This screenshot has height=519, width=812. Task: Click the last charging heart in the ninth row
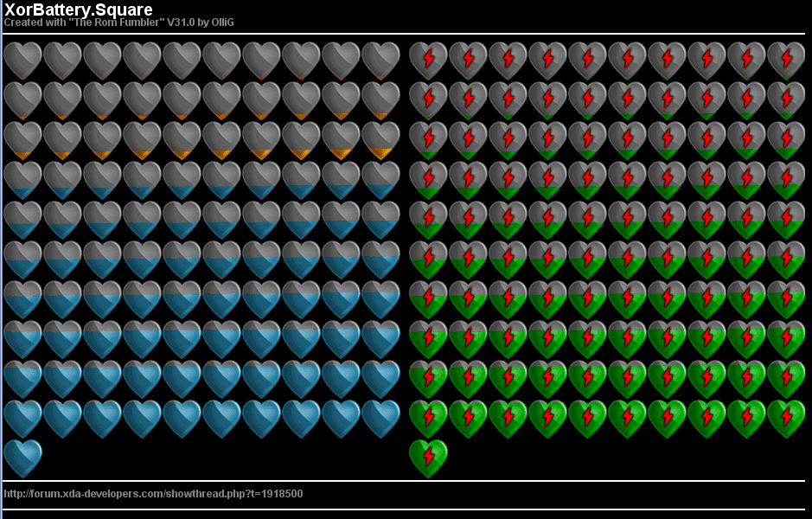tap(787, 380)
